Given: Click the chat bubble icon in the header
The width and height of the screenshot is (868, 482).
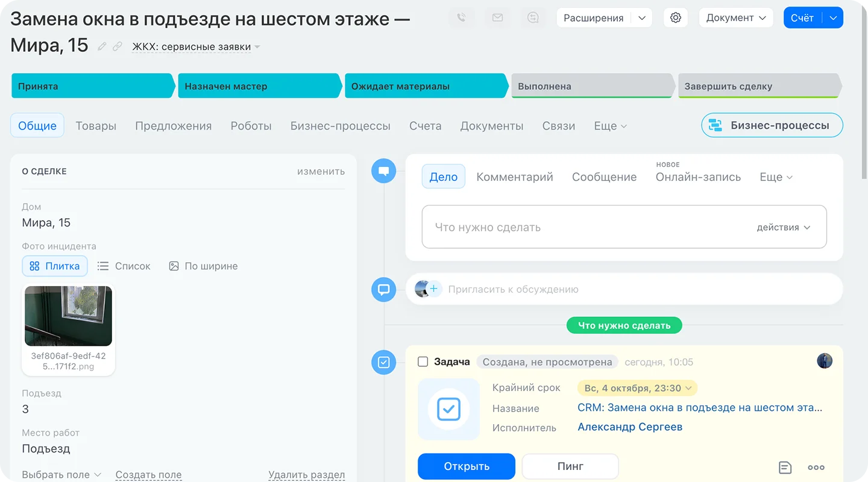Looking at the screenshot, I should click(x=533, y=18).
